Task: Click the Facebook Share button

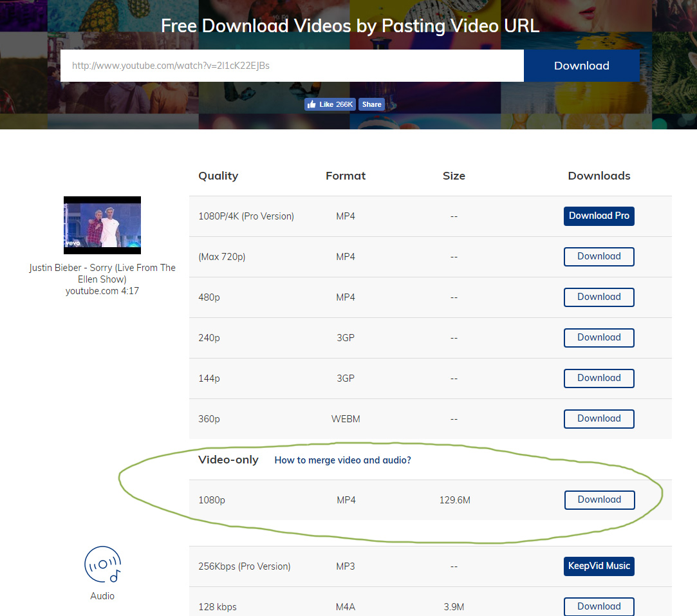Action: 371,104
